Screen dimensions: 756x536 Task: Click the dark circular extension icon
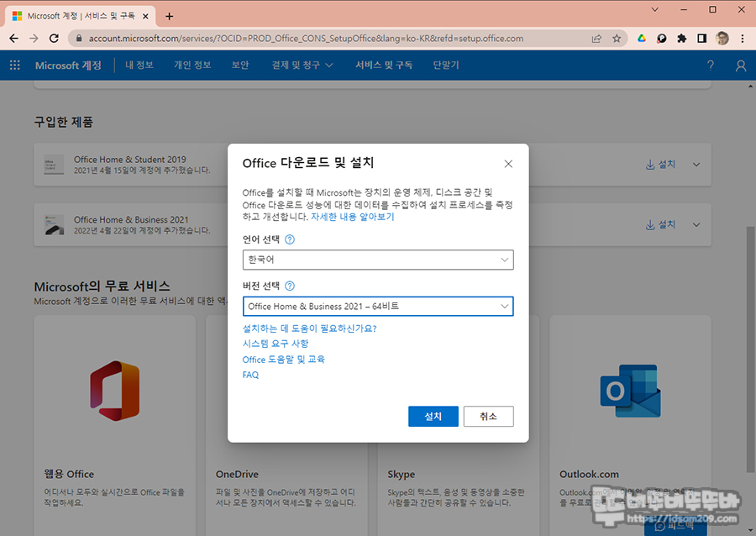(x=662, y=39)
